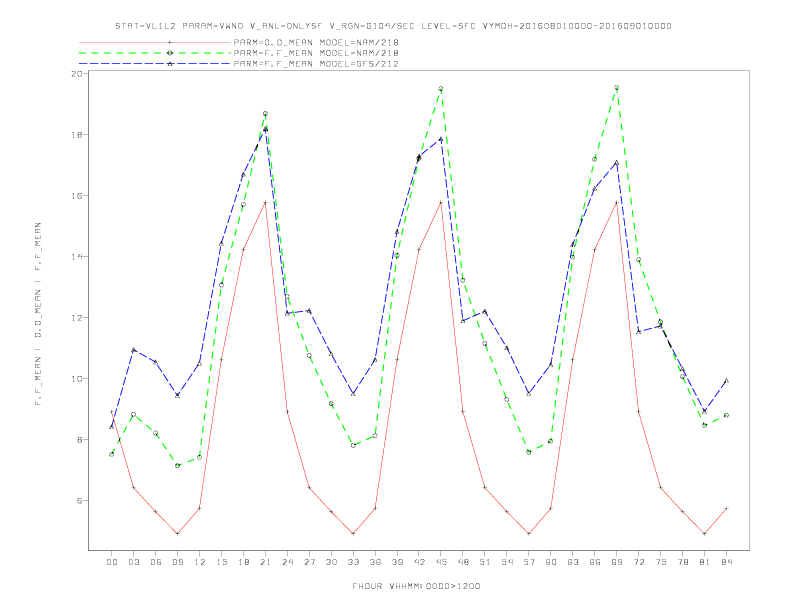Screen dimensions: 792x612
Task: Click y-axis tick value 8
Action: click(x=80, y=440)
